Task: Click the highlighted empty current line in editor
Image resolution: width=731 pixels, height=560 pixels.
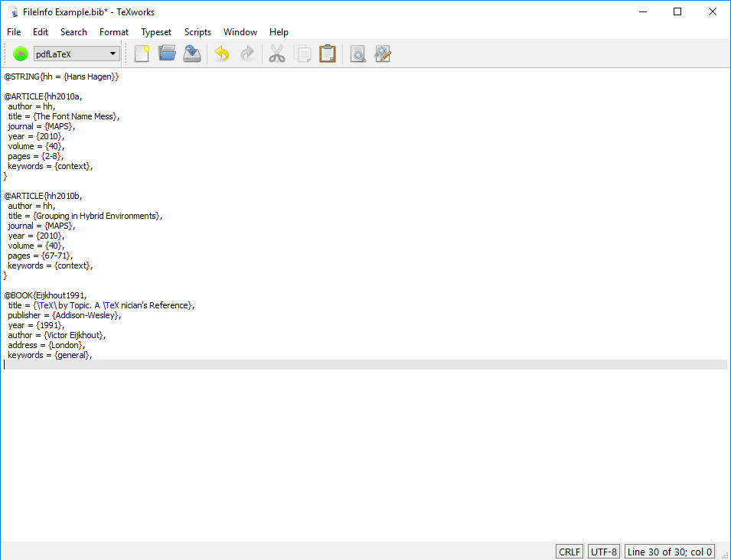Action: (365, 365)
